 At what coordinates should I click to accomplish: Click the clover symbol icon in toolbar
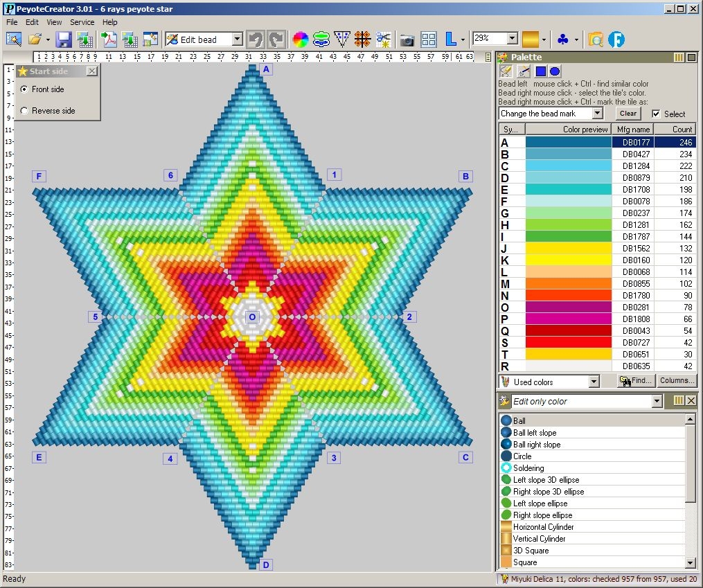point(562,39)
